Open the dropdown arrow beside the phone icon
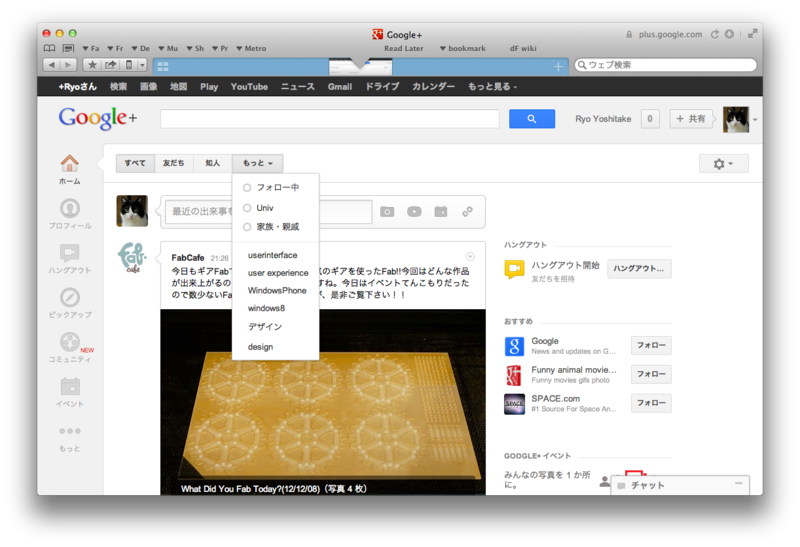Viewport: 800px width, 547px height. click(x=142, y=65)
